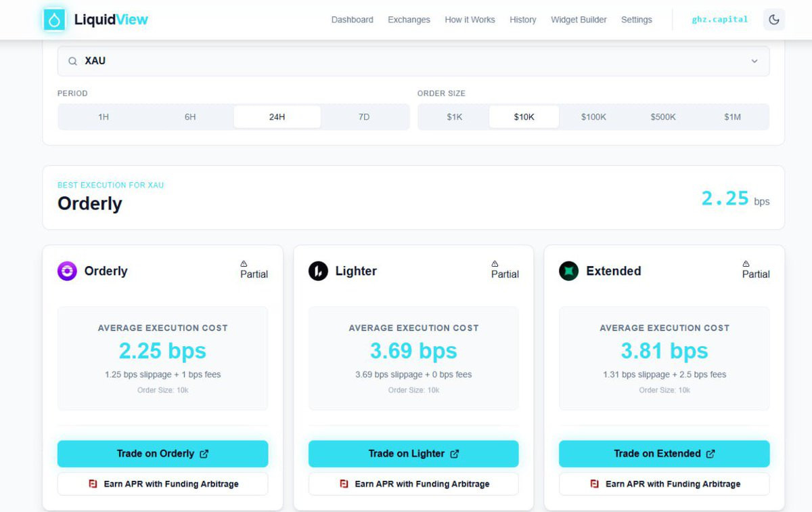Click the LiquidView droplet logo icon

pos(54,20)
